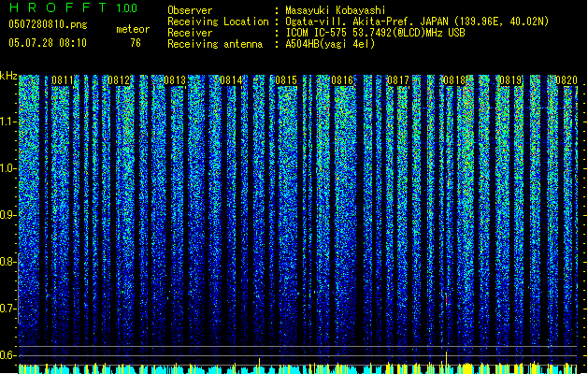Click the Receiver label
The image size is (588, 374).
coord(190,33)
